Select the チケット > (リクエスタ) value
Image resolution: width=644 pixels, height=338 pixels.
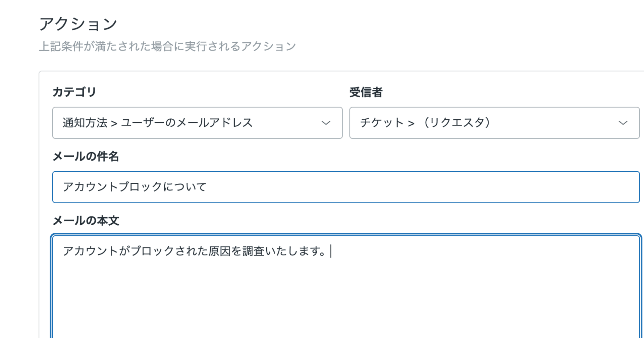click(x=425, y=123)
